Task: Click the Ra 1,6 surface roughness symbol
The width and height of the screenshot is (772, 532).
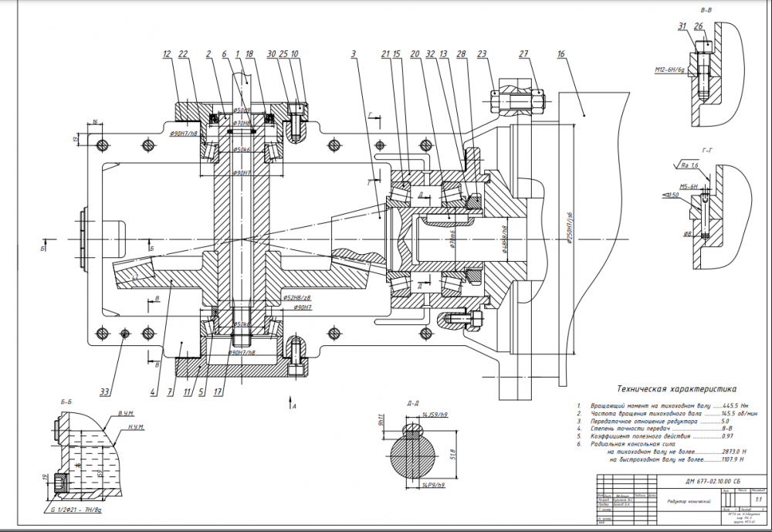Action: coord(689,165)
